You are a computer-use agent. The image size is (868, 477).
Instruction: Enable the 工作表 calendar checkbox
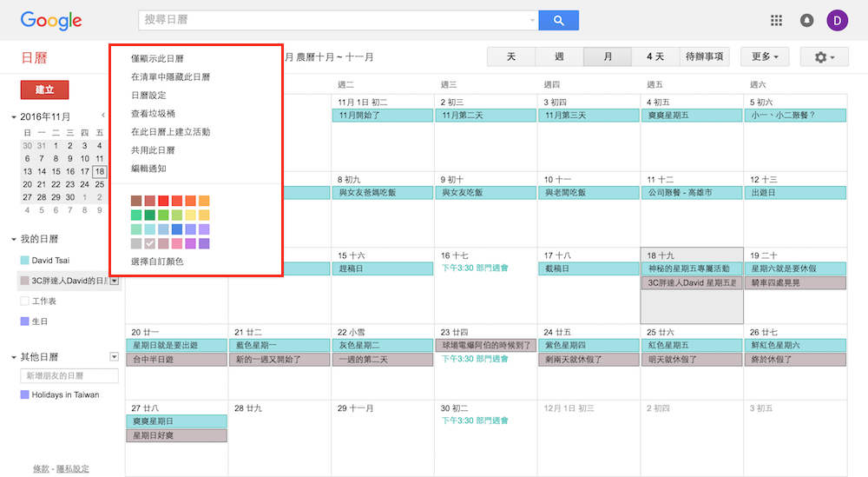pos(24,301)
